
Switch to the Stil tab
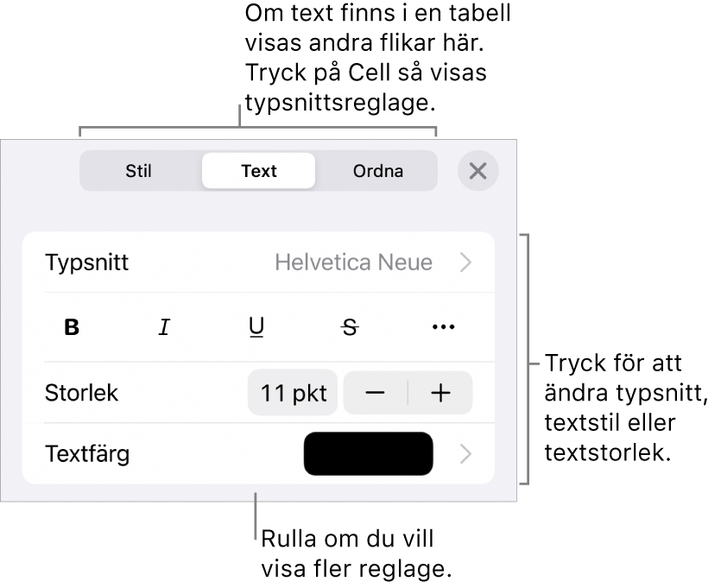click(139, 171)
